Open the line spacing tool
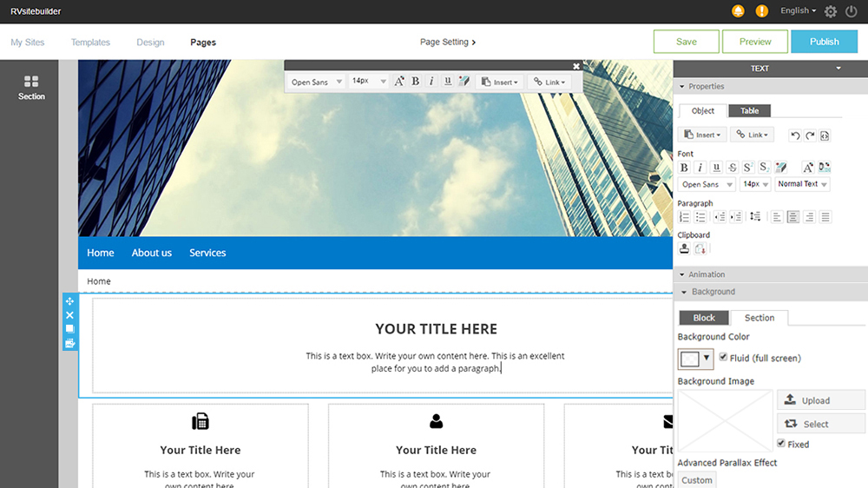 [755, 217]
